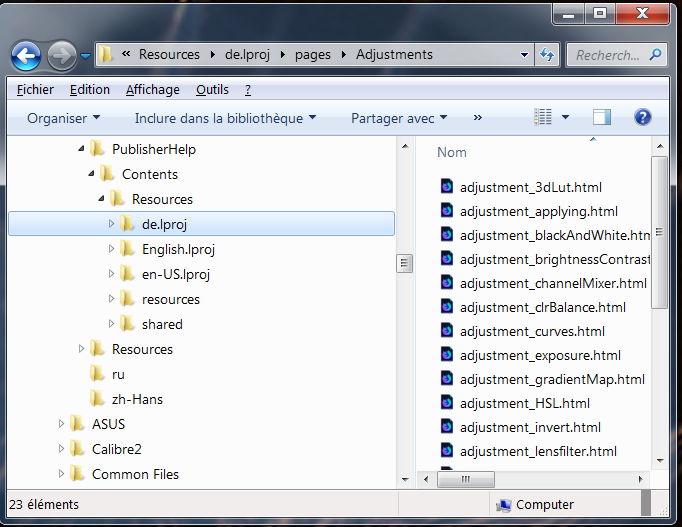Click the Back navigation arrow button

(x=26, y=56)
